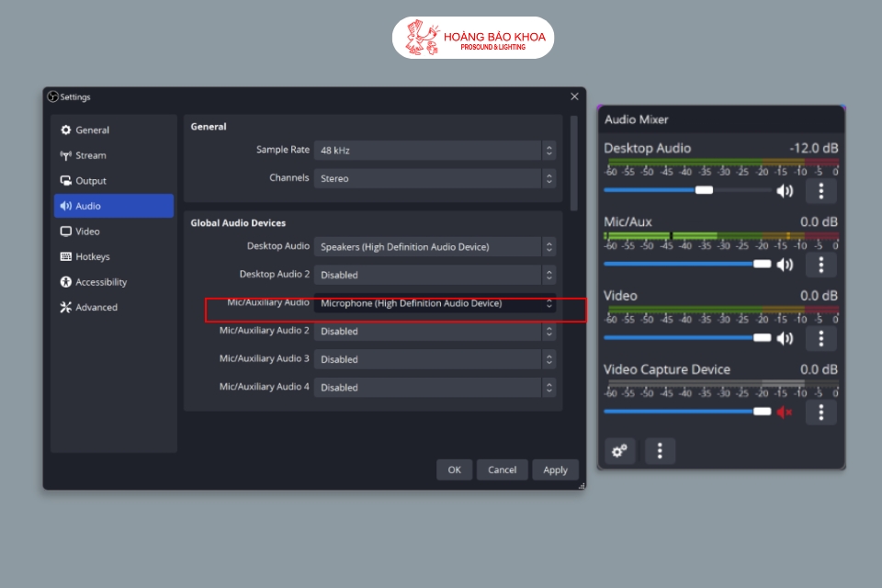882x588 pixels.
Task: Unmute the Video Capture Device speaker icon
Action: [x=784, y=413]
